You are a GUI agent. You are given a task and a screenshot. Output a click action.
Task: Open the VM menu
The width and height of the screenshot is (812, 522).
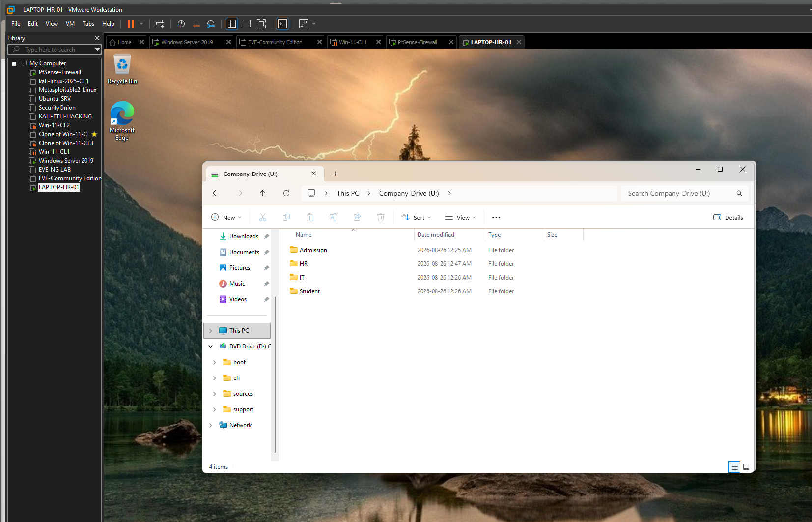[x=70, y=24]
